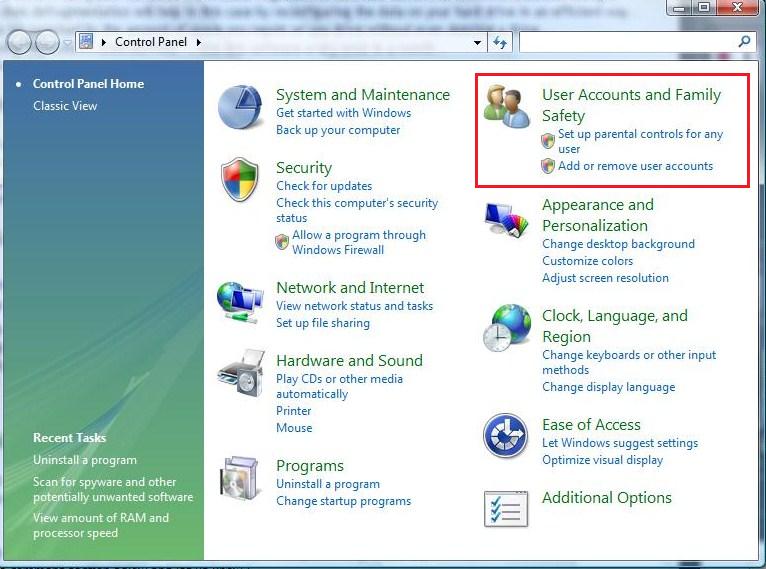Open the Programs category heading
The image size is (766, 569).
coord(310,466)
